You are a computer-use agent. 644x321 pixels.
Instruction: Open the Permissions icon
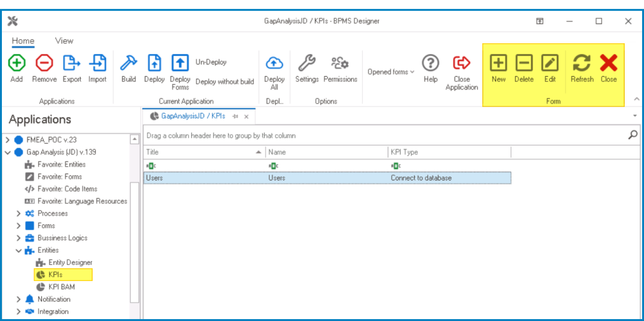[340, 63]
